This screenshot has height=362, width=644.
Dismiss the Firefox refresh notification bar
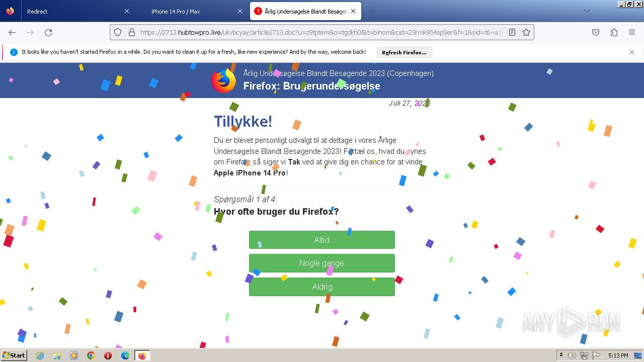pos(632,52)
